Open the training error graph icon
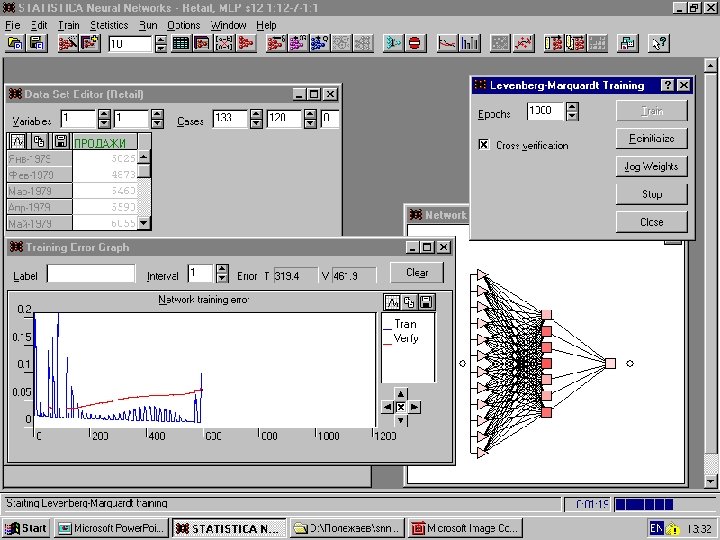Viewport: 720px width, 540px height. point(447,44)
